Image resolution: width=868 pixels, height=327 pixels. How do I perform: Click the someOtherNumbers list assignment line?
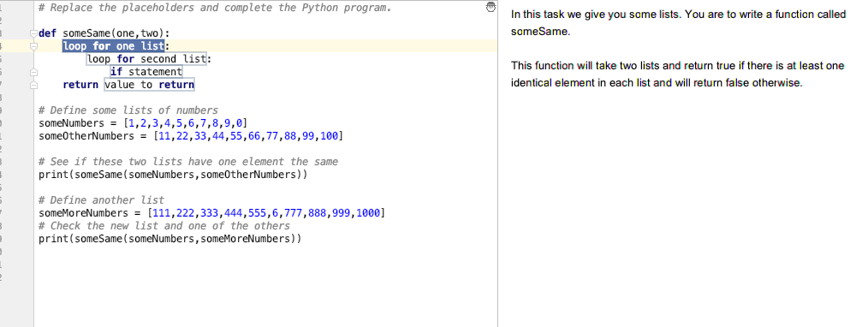[x=191, y=135]
